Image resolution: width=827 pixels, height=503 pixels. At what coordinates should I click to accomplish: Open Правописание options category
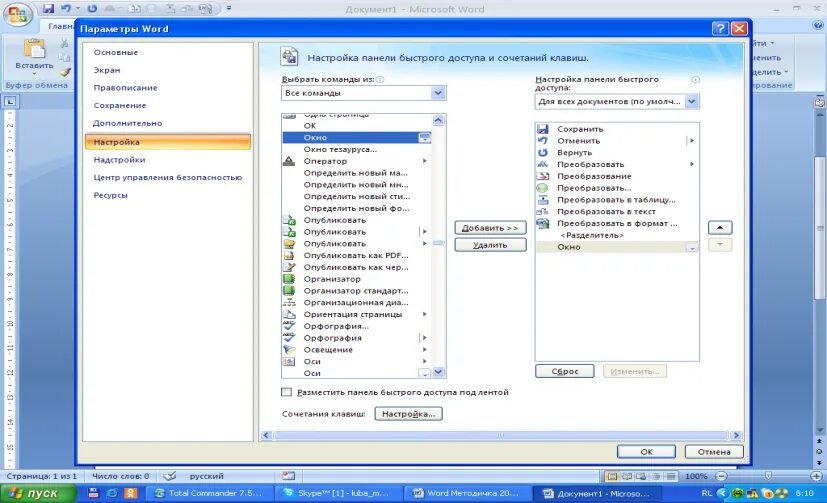[126, 88]
